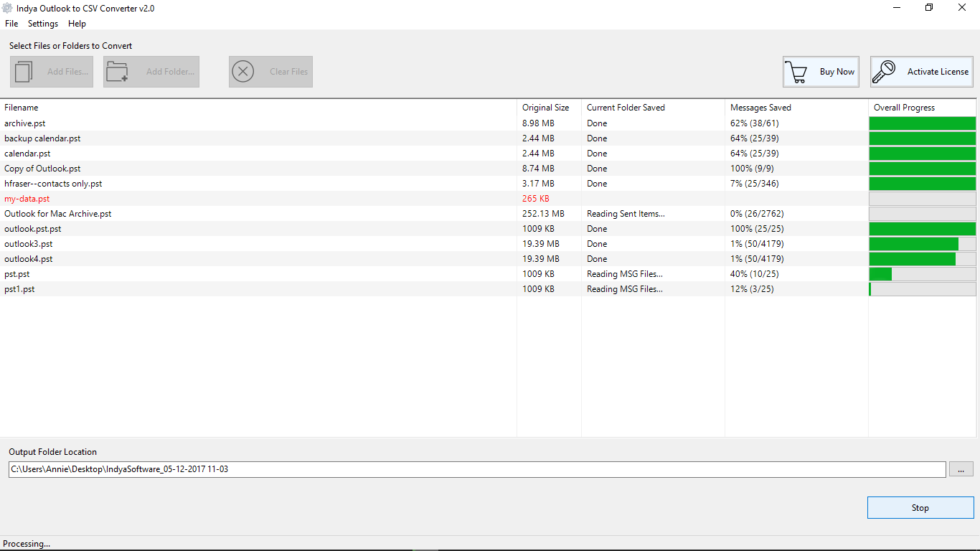The width and height of the screenshot is (980, 551).
Task: Click the Reading Sent Items... status
Action: 626,214
